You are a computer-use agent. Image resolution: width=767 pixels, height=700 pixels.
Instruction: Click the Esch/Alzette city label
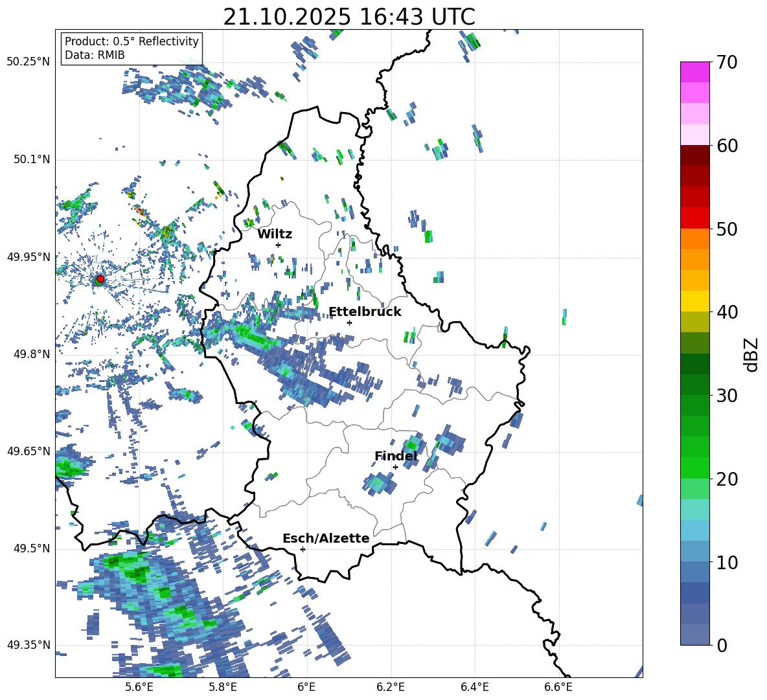tap(326, 538)
